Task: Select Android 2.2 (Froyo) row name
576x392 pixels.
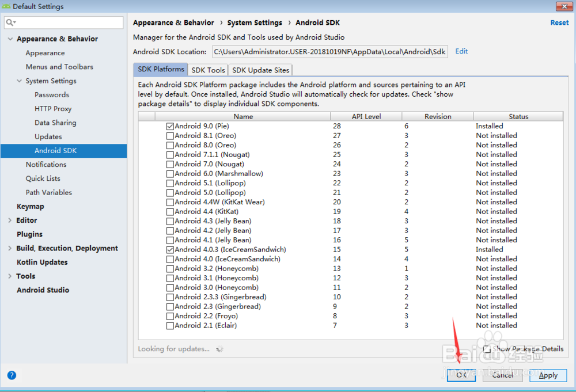Action: tap(206, 316)
